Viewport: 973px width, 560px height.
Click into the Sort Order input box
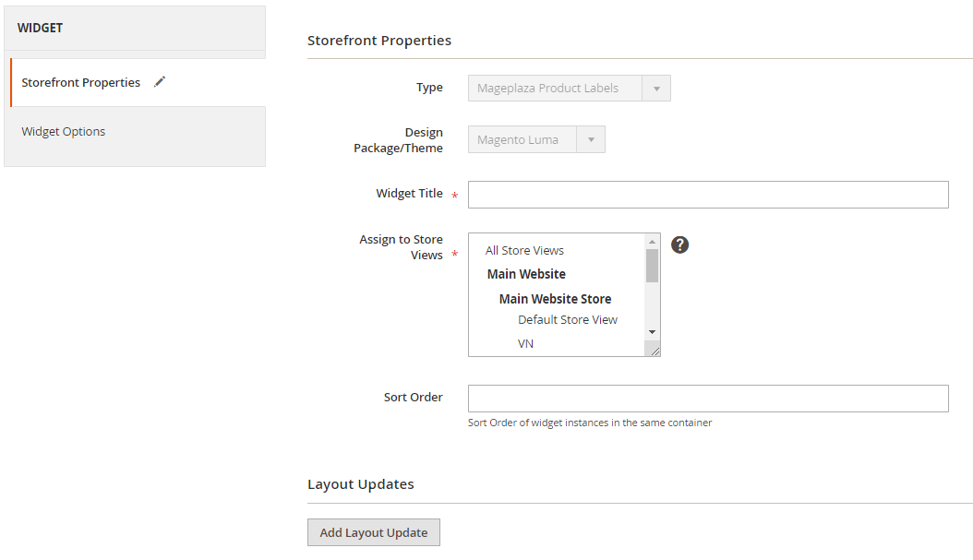[x=707, y=399]
